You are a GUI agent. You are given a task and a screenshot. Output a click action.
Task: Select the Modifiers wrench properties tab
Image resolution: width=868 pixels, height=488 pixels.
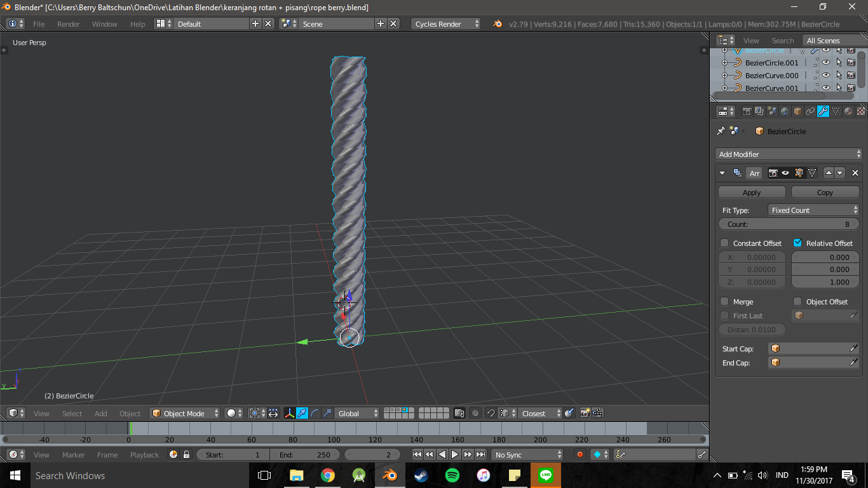823,111
